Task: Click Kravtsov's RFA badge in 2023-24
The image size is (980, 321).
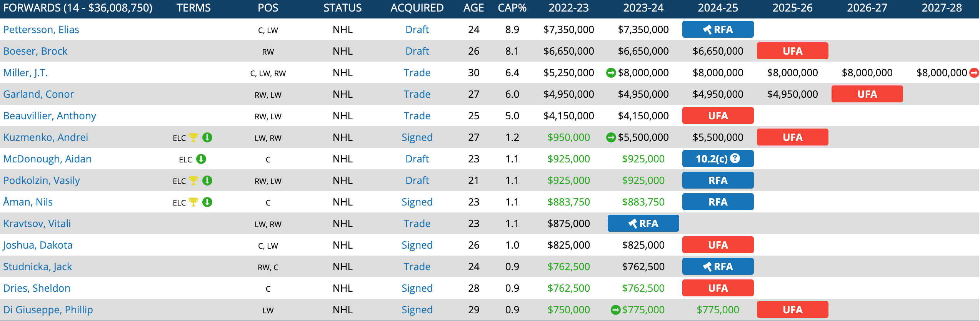Action: pos(643,223)
